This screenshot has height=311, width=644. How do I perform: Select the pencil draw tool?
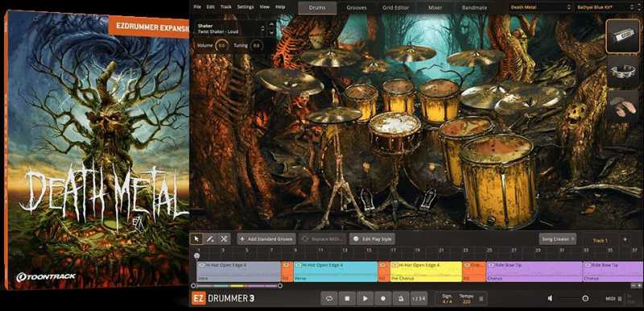[x=210, y=238]
